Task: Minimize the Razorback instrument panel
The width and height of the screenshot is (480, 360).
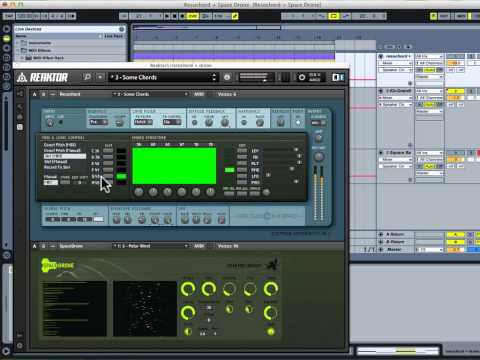Action: 52,94
